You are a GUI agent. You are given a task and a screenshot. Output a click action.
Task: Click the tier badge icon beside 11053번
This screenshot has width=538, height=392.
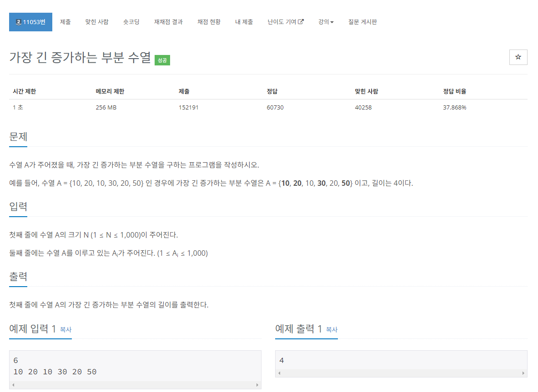click(19, 22)
